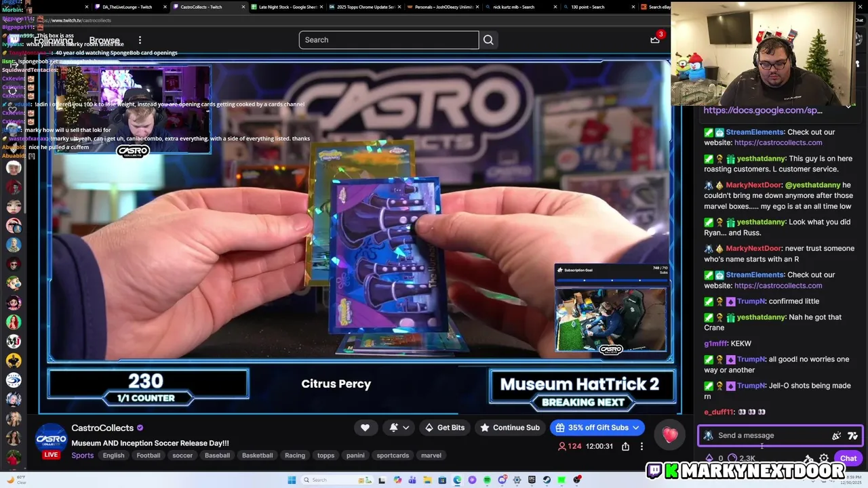Open the docs.google.com link in chat
This screenshot has height=488, width=868.
click(x=763, y=110)
